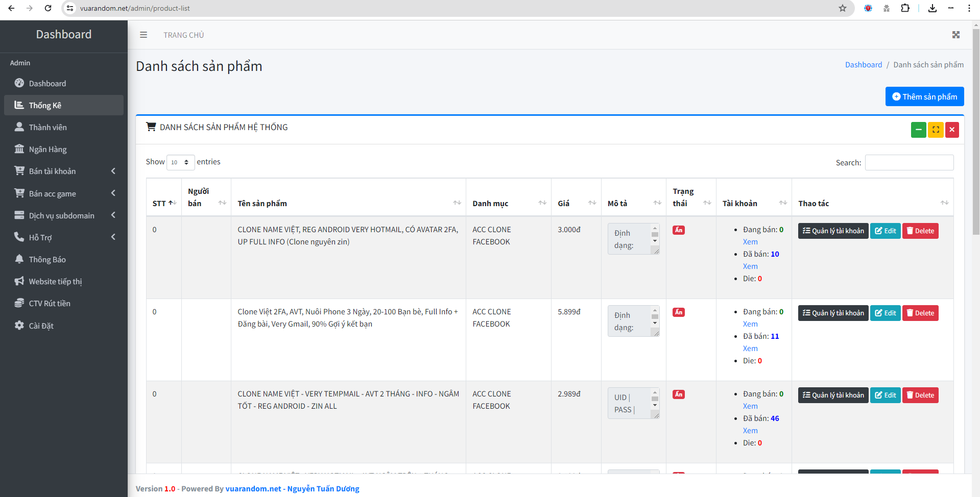Click red remove card button
Screen dimensions: 980x497
click(952, 130)
